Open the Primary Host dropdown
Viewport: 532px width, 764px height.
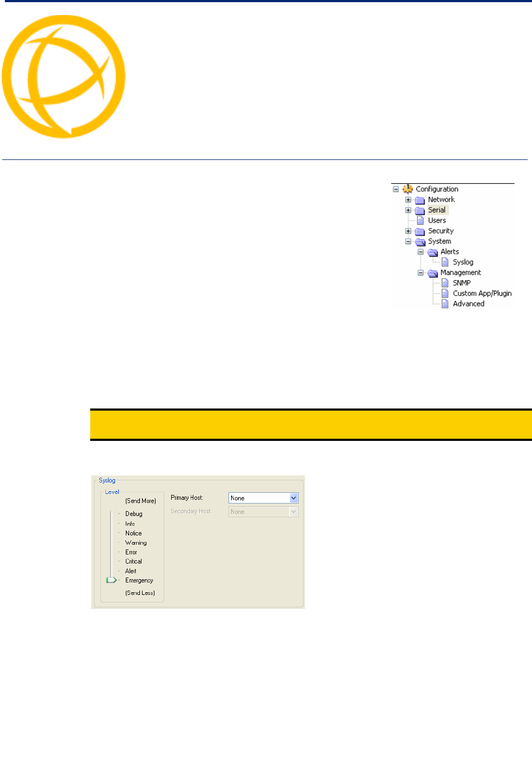(x=294, y=498)
